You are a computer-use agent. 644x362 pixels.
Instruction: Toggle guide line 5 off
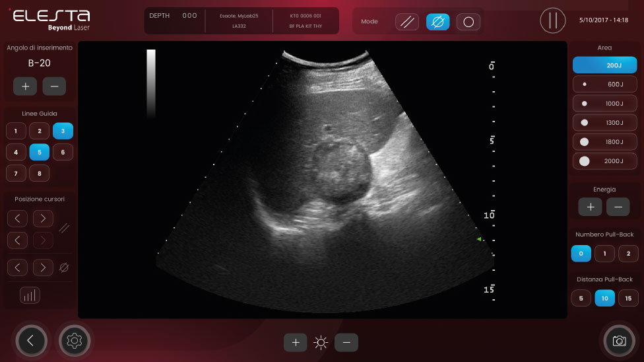40,152
